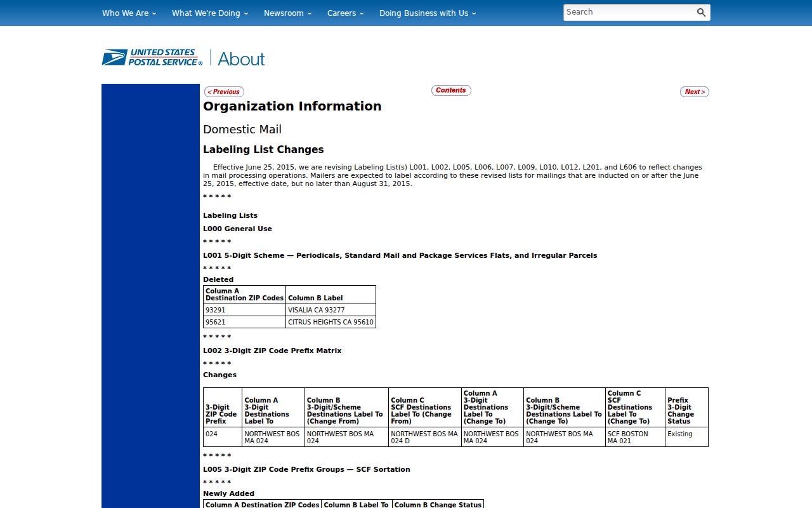Open the Newsroom dropdown menu
Image resolution: width=812 pixels, height=508 pixels.
(x=288, y=13)
